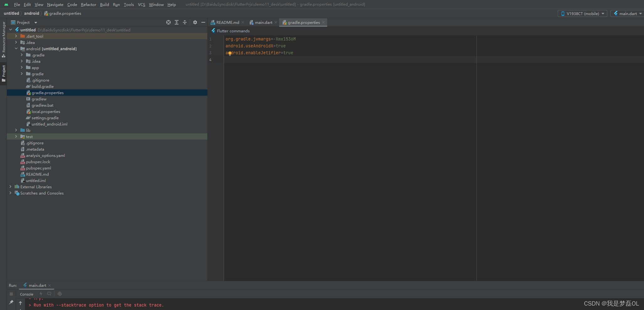Screen dimensions: 644x310
Task: Click the Stop button in Run panel
Action: pos(11,294)
